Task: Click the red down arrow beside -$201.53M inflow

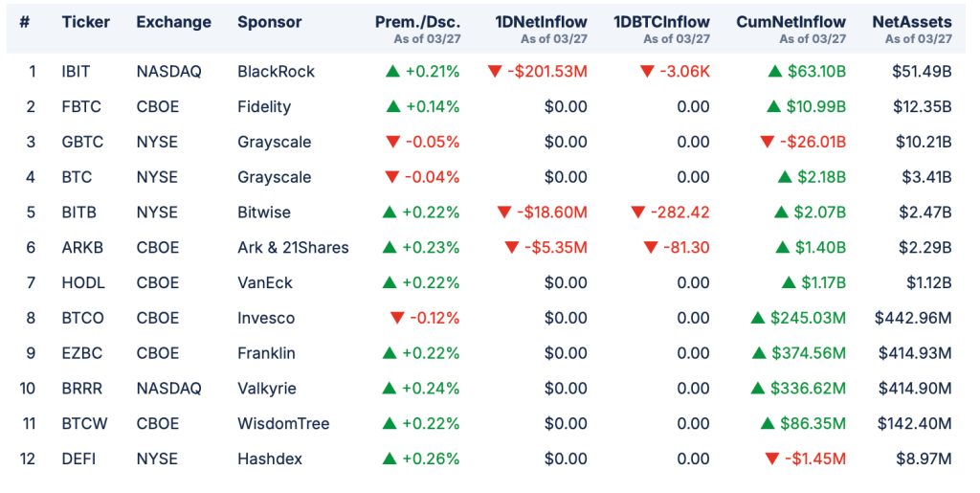Action: click(495, 71)
